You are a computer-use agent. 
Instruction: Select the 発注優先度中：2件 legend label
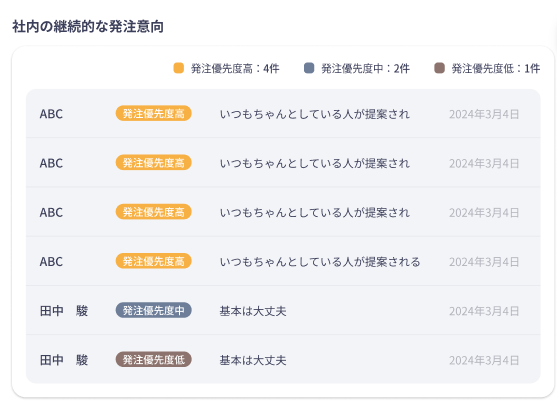pyautogui.click(x=366, y=68)
